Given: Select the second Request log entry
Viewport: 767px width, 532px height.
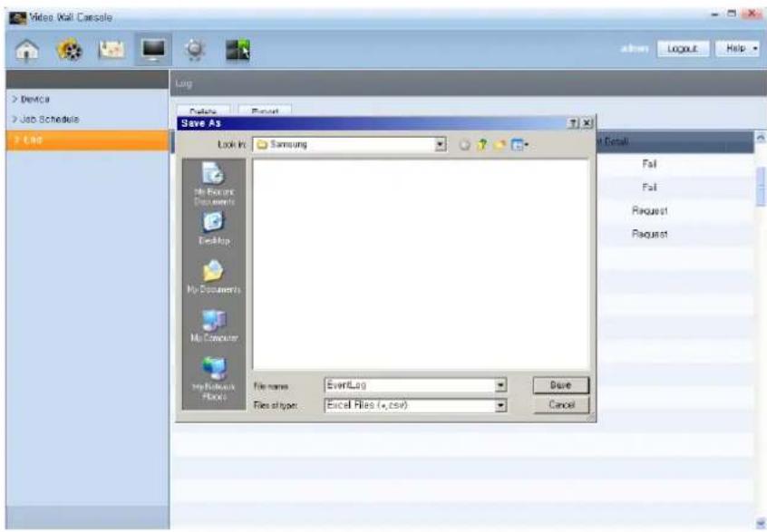Looking at the screenshot, I should tap(650, 234).
